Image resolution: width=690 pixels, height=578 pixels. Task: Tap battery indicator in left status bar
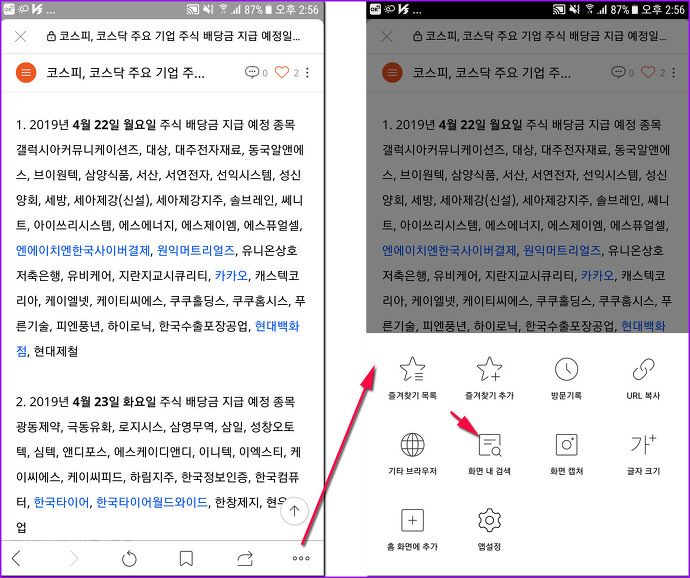tap(268, 9)
